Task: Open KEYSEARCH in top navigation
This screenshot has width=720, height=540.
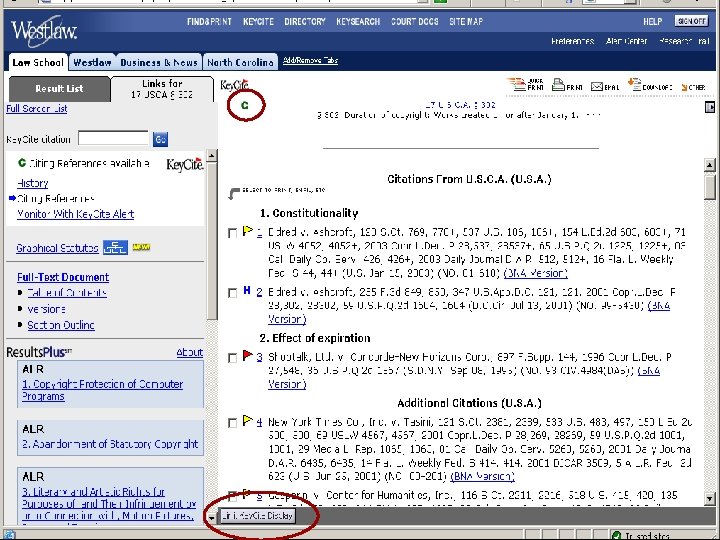Action: point(358,22)
